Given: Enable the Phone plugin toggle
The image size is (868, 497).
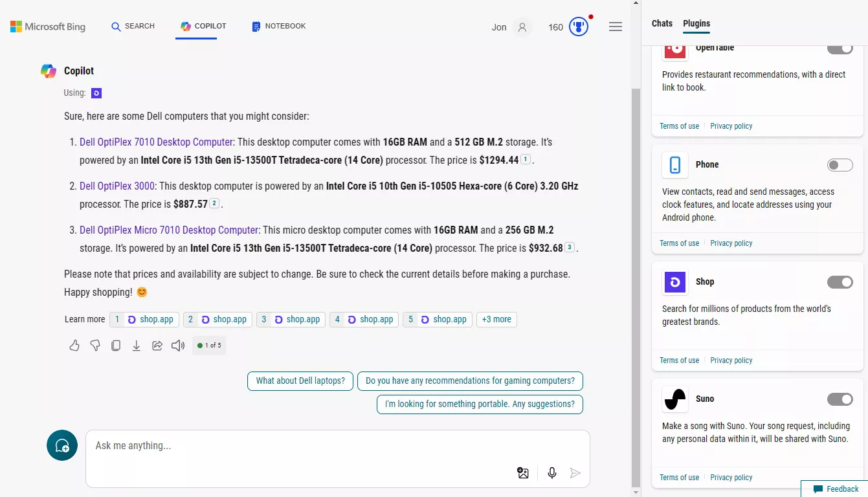Looking at the screenshot, I should [x=840, y=165].
